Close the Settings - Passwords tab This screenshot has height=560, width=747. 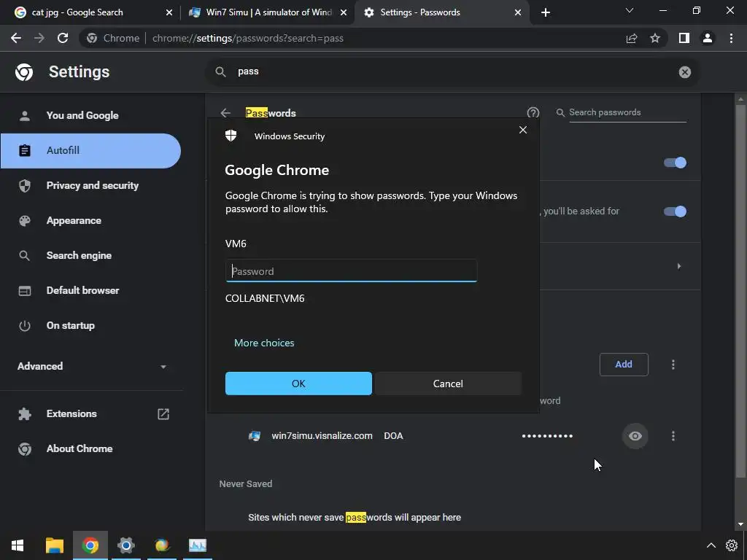pos(518,12)
